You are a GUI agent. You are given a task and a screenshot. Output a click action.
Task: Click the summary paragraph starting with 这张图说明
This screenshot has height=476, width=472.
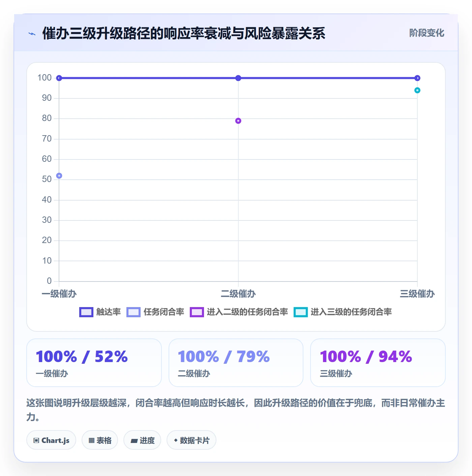click(236, 410)
